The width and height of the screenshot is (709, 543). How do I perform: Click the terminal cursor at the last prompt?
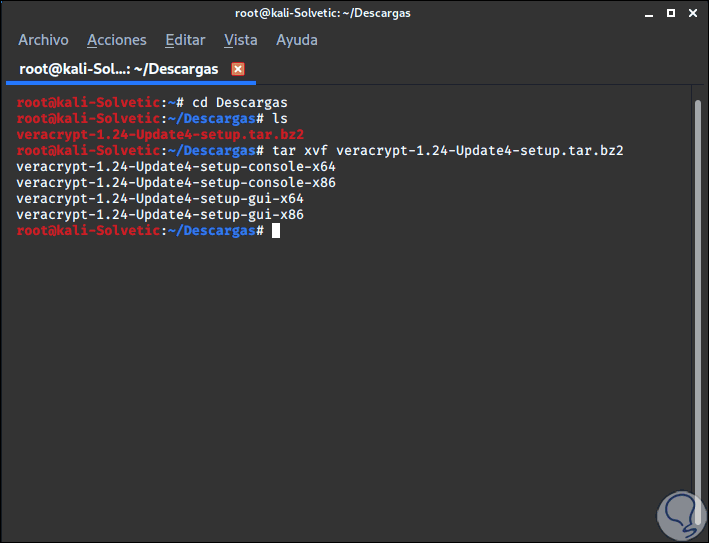pyautogui.click(x=276, y=231)
